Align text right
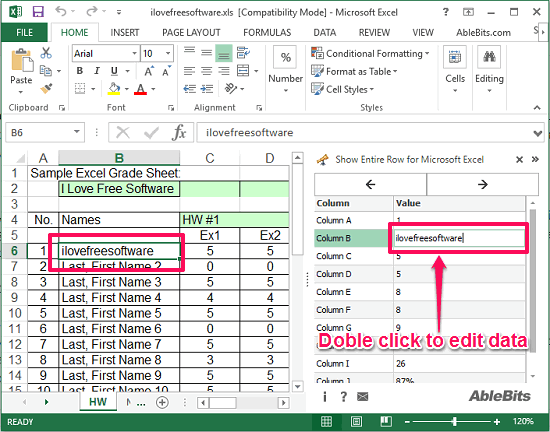The width and height of the screenshot is (550, 432). tap(224, 71)
